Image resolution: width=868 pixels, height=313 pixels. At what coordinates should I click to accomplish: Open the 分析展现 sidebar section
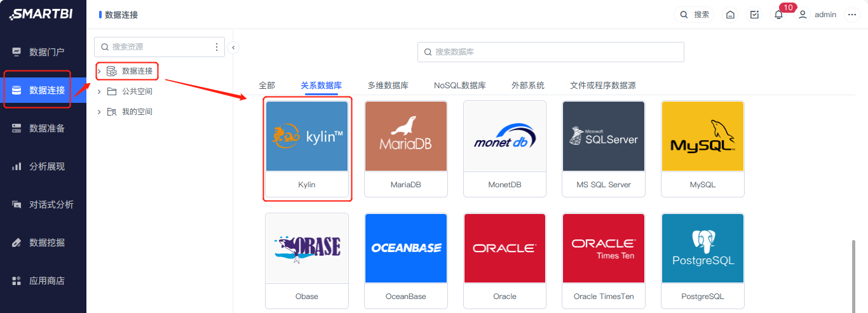click(x=43, y=166)
